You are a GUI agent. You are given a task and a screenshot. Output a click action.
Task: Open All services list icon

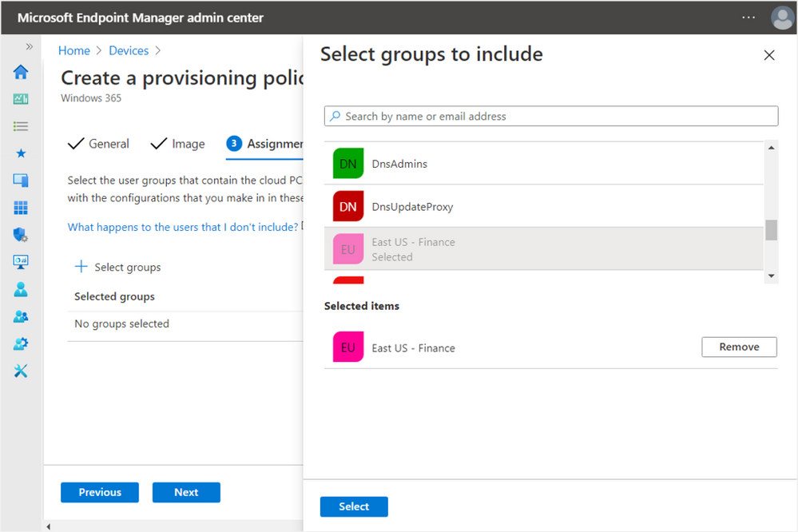pos(21,126)
